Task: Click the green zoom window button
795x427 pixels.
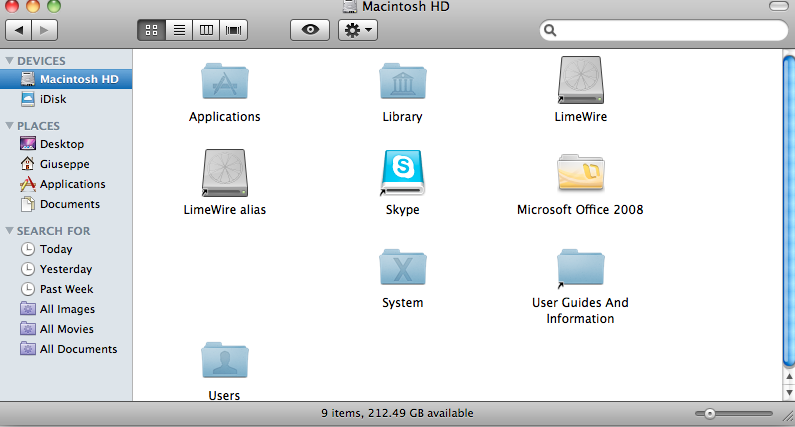Action: [x=54, y=6]
